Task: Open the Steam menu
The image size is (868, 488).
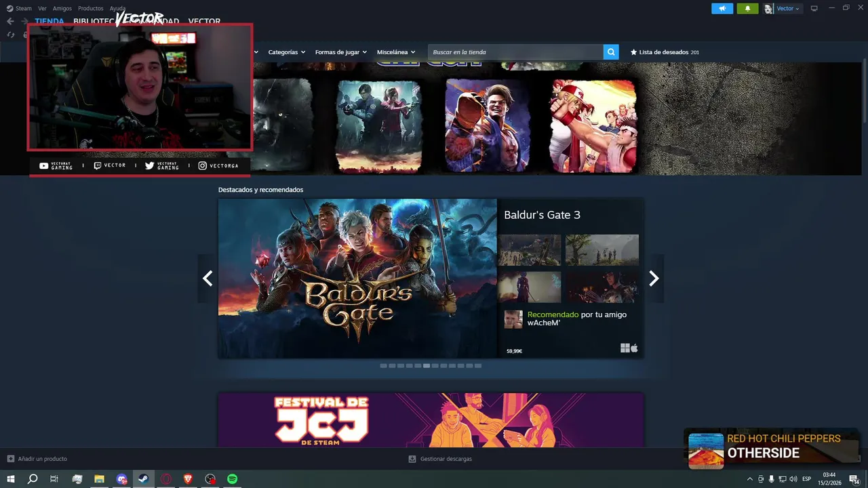Action: (24, 8)
